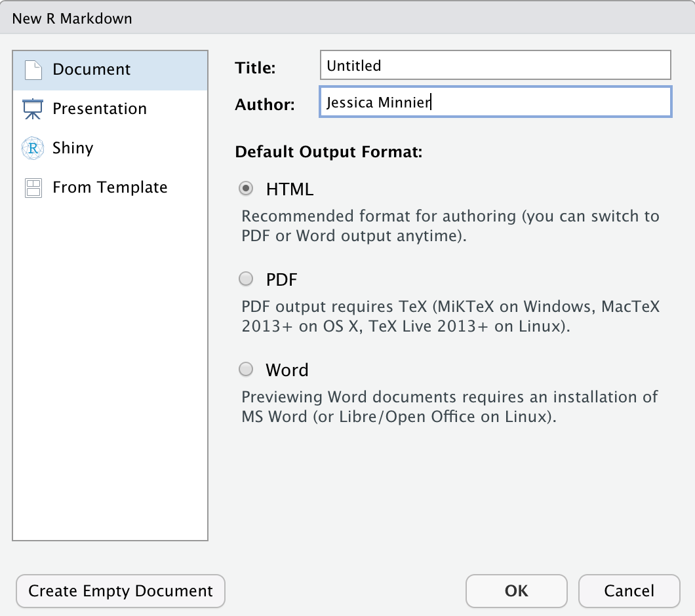Viewport: 695px width, 616px height.
Task: Click the blank page icon beside Document
Action: [33, 70]
